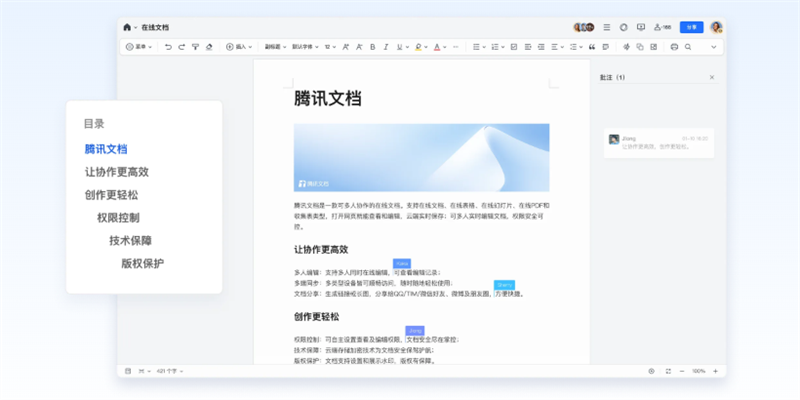
Task: Click the blue 分享 share button
Action: pos(691,28)
